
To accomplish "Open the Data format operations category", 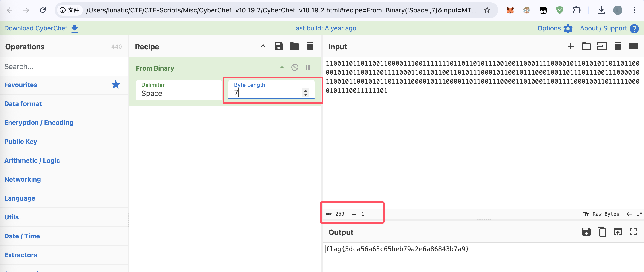I will pyautogui.click(x=23, y=104).
